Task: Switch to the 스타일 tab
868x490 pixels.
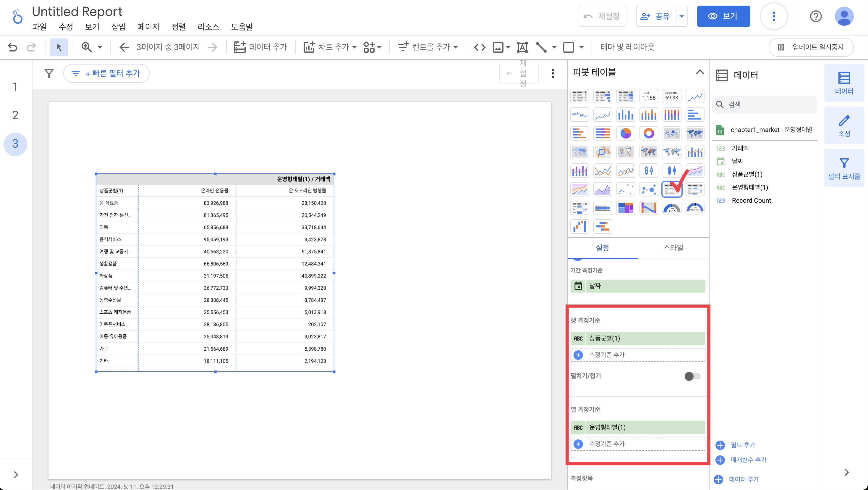Action: (673, 248)
